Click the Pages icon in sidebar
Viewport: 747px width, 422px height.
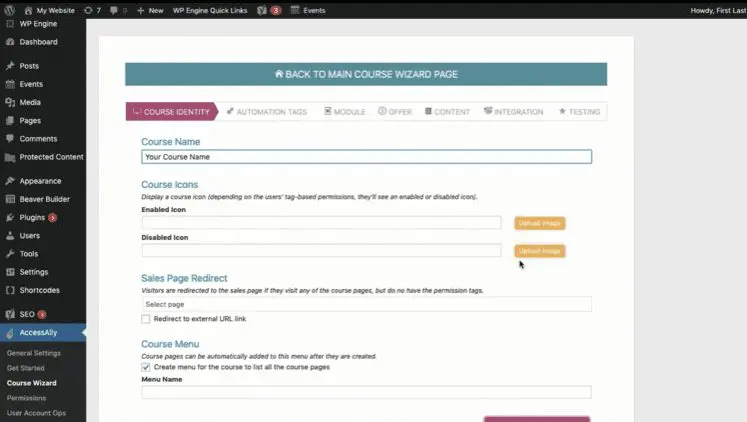(x=10, y=121)
